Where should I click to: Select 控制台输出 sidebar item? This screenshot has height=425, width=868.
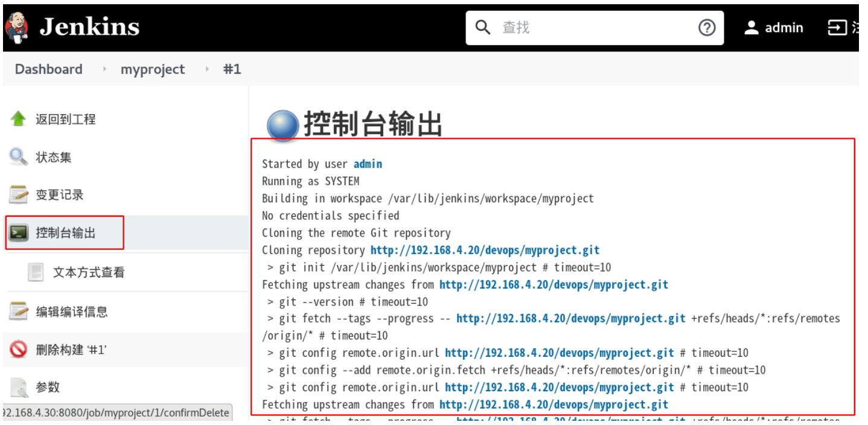(65, 233)
